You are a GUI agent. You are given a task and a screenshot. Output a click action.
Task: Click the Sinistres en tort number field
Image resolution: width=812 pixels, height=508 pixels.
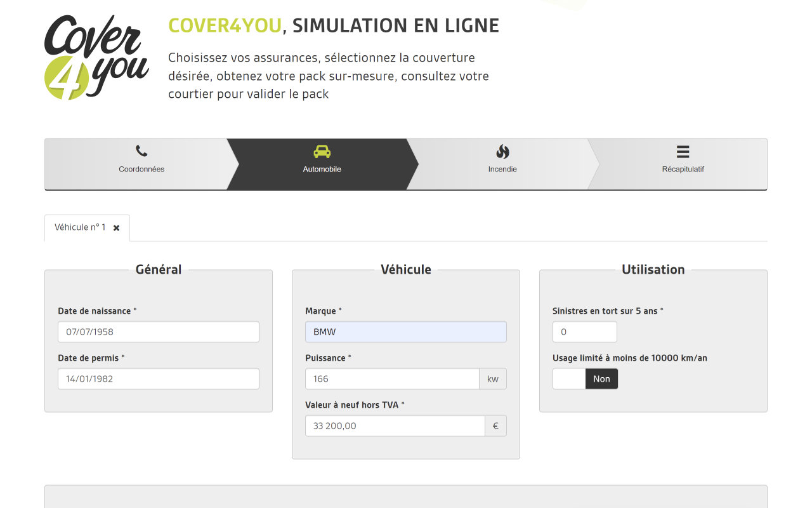click(x=584, y=331)
